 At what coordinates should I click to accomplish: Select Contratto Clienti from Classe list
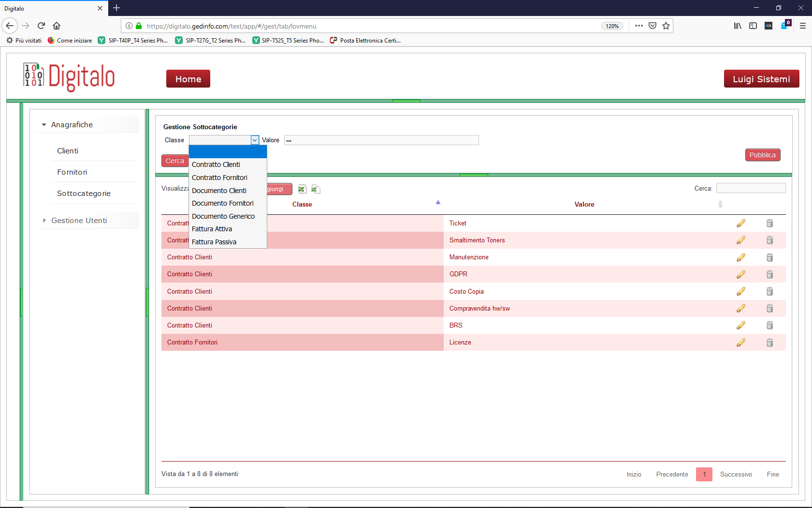(228, 164)
